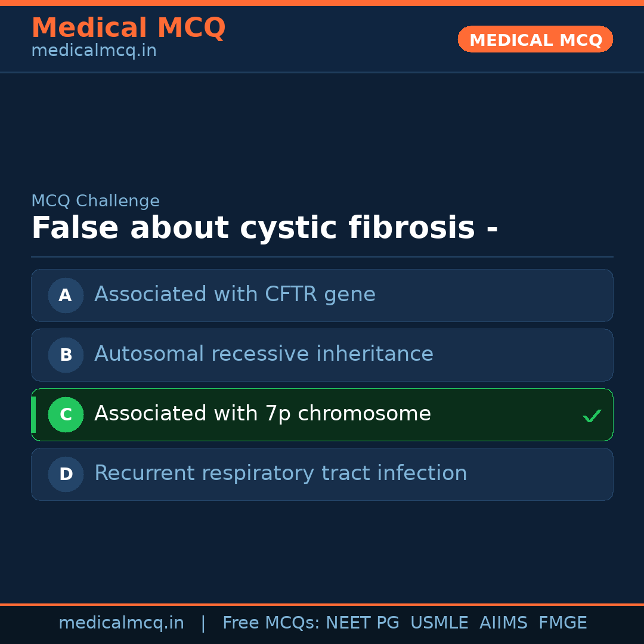644x644 pixels.
Task: Open the medicalmcq.in link in the footer
Action: pyautogui.click(x=121, y=623)
